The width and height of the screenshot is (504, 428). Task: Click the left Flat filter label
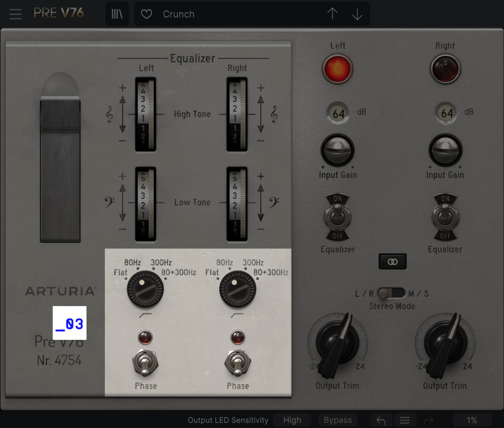120,272
